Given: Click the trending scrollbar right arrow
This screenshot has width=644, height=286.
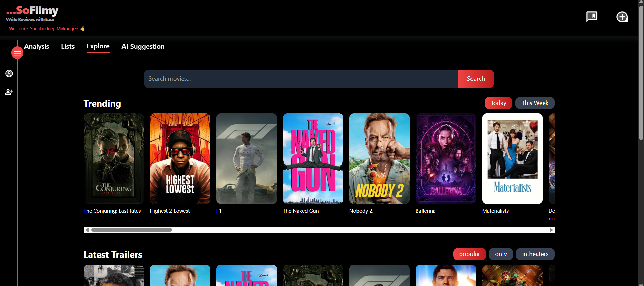Looking at the screenshot, I should click(551, 230).
